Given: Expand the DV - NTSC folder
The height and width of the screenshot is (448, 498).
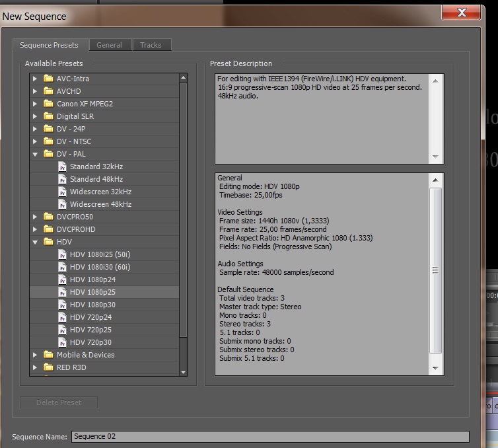Looking at the screenshot, I should [35, 141].
